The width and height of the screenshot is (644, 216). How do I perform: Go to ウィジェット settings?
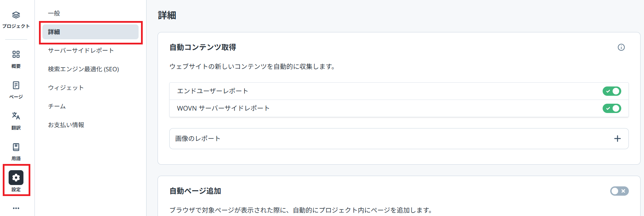66,88
